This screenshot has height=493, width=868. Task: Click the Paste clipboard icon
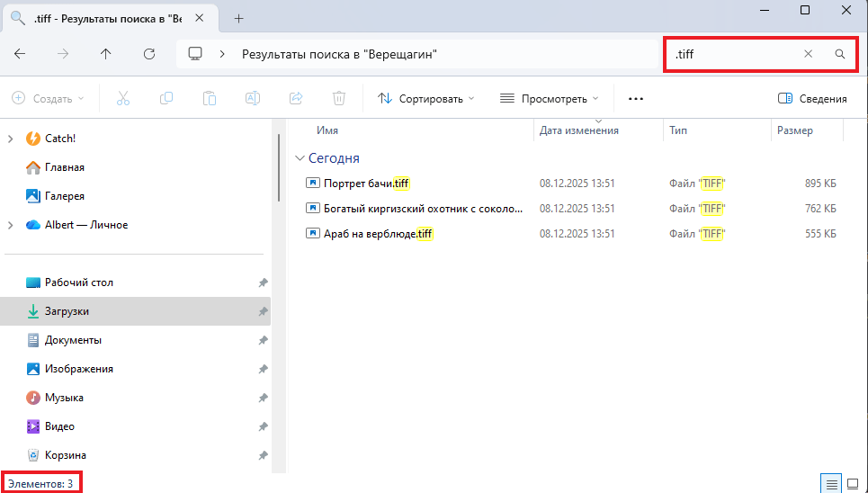pos(210,99)
